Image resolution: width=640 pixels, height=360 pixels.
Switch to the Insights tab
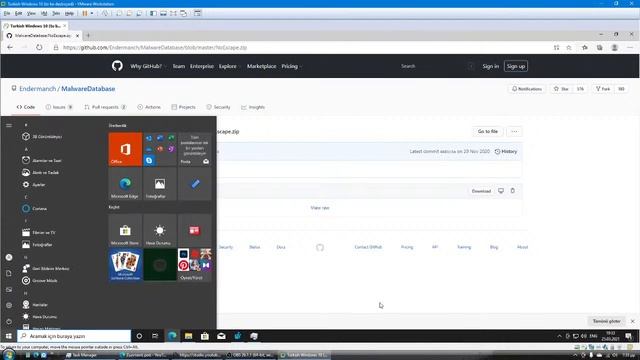253,107
